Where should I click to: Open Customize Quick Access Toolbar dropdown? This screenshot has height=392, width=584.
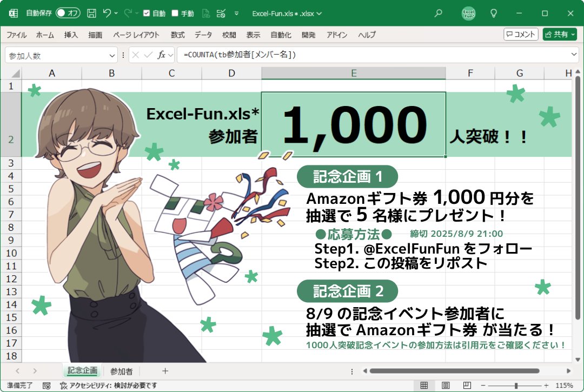(236, 14)
